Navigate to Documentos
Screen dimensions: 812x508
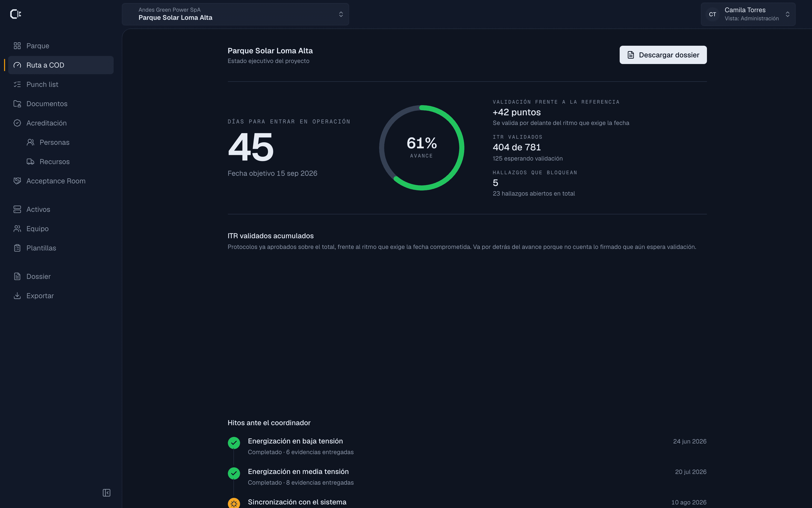(x=61, y=104)
